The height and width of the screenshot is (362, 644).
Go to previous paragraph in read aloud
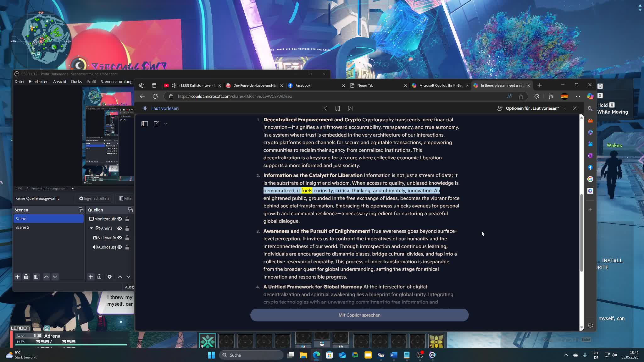click(325, 108)
